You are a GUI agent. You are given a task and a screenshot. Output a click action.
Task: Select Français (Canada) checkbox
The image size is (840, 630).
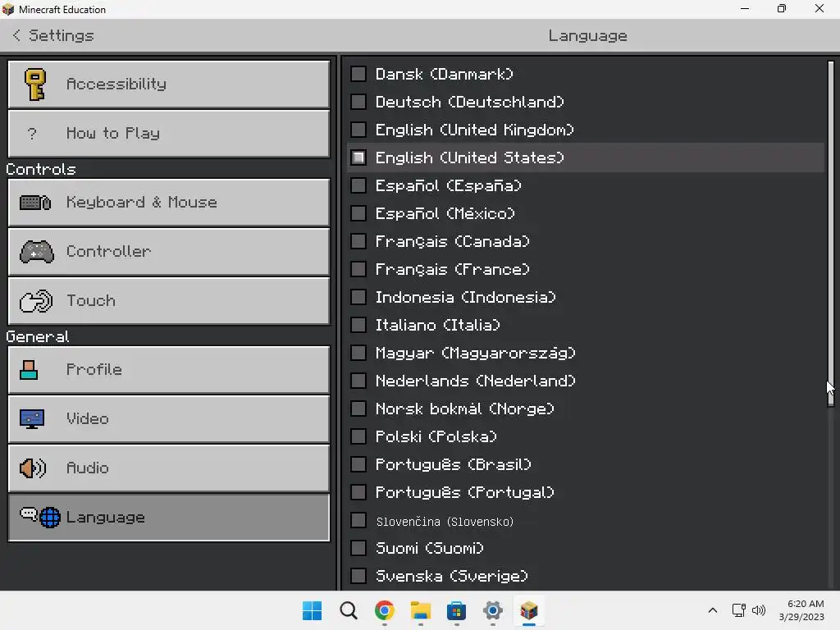(x=358, y=241)
